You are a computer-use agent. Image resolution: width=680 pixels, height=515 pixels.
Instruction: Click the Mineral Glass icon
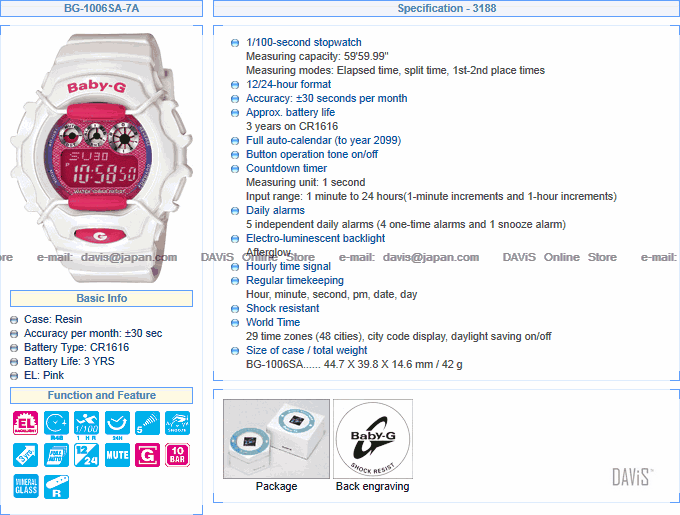[26, 486]
